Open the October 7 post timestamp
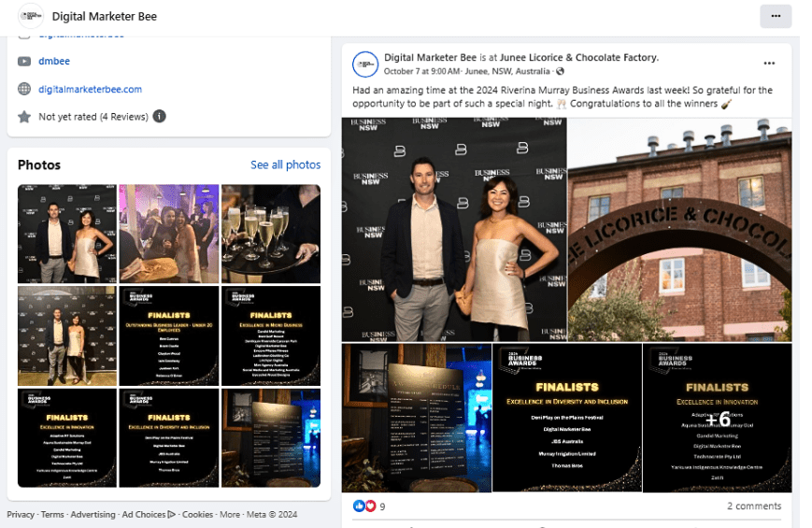 422,71
